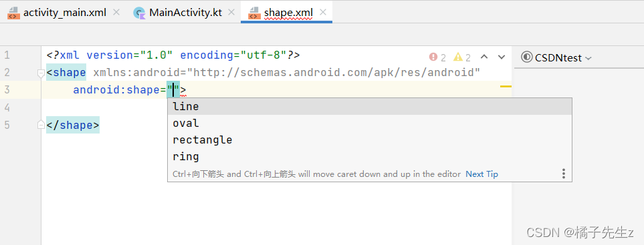The width and height of the screenshot is (644, 245).
Task: Switch to the MainActivity.kt tab
Action: pos(186,13)
